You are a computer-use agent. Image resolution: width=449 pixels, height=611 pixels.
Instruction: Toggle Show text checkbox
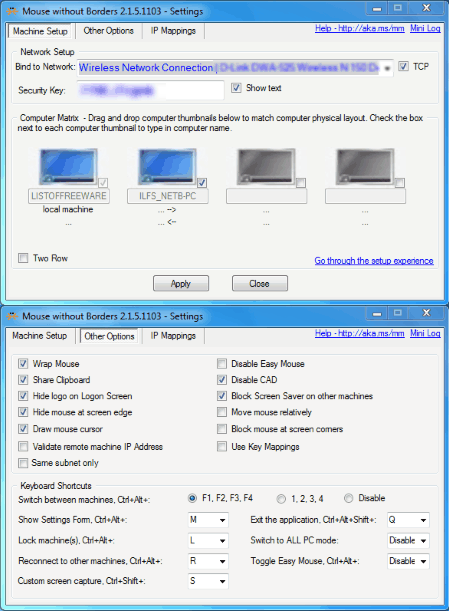pyautogui.click(x=236, y=88)
